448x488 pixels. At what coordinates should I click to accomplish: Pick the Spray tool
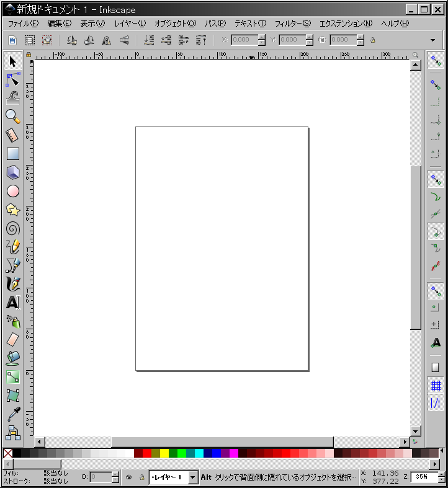(x=13, y=321)
